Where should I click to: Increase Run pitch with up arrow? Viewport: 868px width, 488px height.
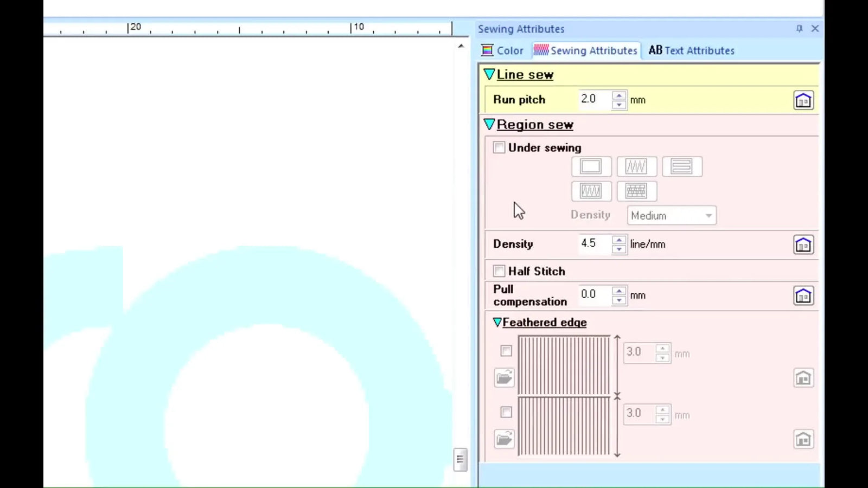[x=618, y=95]
